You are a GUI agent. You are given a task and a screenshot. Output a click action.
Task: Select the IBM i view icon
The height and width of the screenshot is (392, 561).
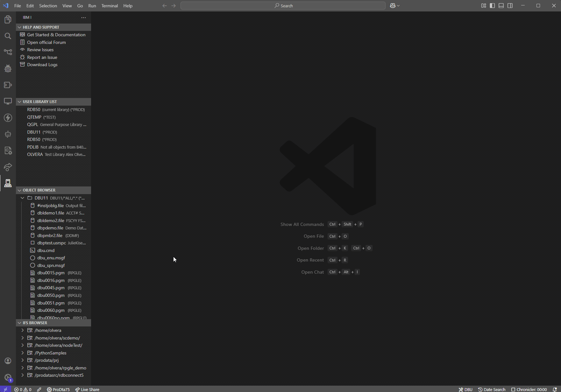click(8, 183)
